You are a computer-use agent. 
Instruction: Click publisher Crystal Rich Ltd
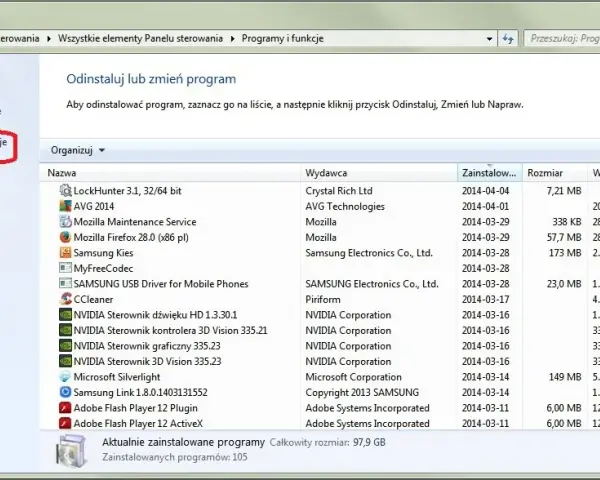click(x=339, y=191)
